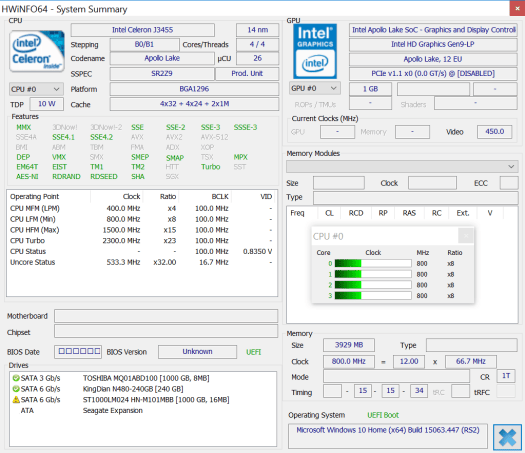Click the SR2Z9 SSPEC field
The width and height of the screenshot is (525, 453).
pyautogui.click(x=162, y=74)
